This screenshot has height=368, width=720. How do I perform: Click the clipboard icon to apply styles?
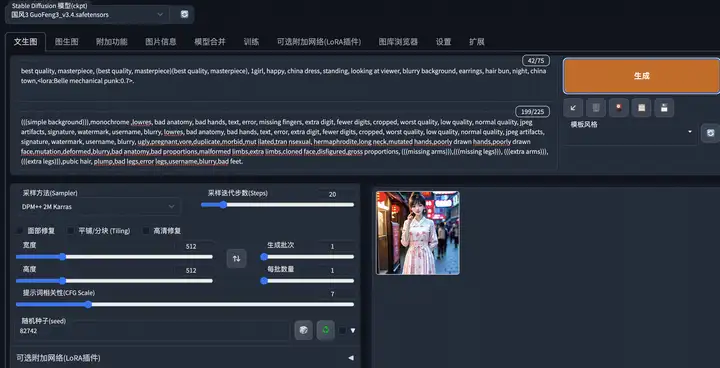[x=641, y=108]
